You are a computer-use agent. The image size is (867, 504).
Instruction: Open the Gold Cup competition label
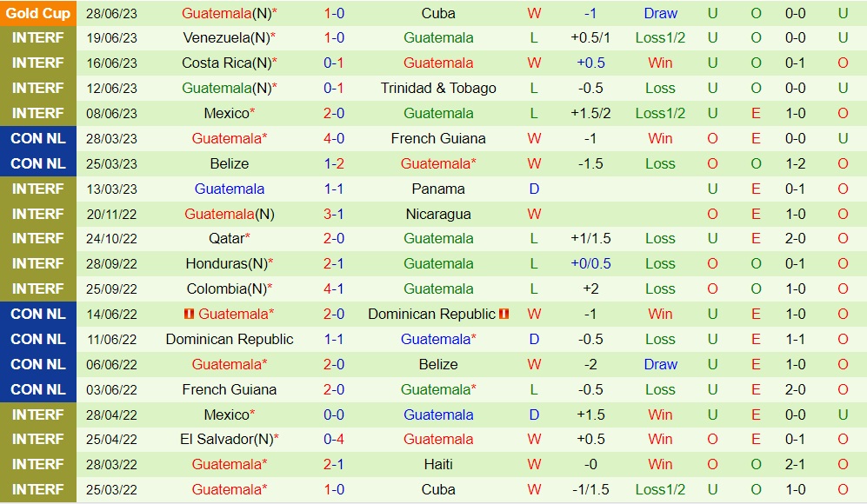(x=38, y=13)
